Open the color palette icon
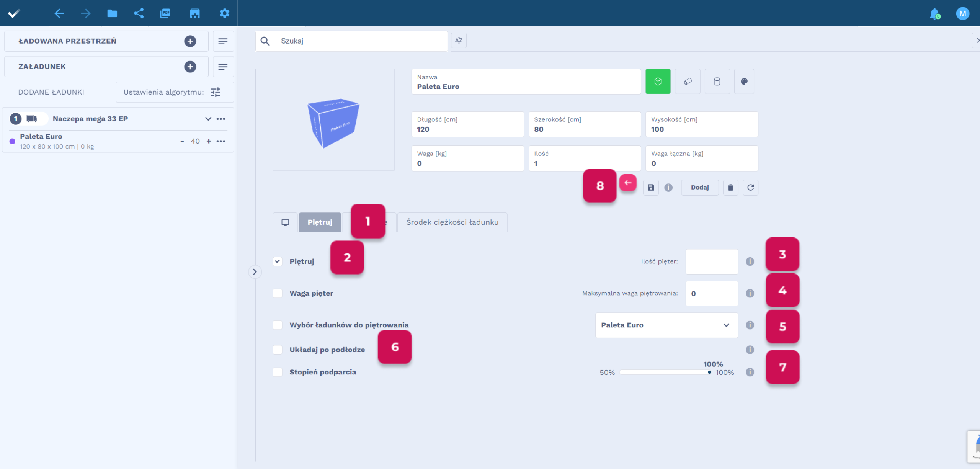Image resolution: width=980 pixels, height=469 pixels. click(744, 82)
